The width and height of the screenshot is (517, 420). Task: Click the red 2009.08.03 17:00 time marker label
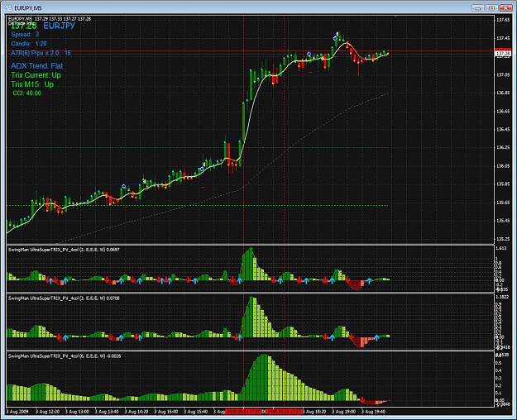[244, 412]
